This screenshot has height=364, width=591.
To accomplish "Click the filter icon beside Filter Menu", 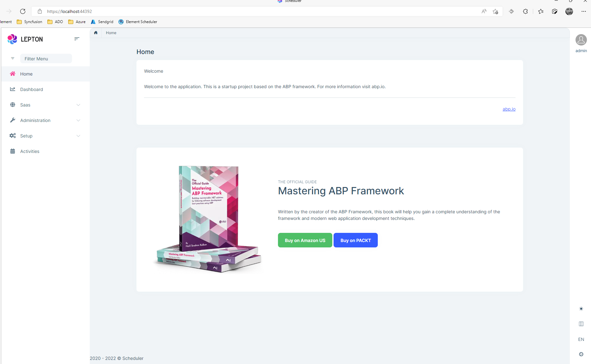I will point(13,58).
